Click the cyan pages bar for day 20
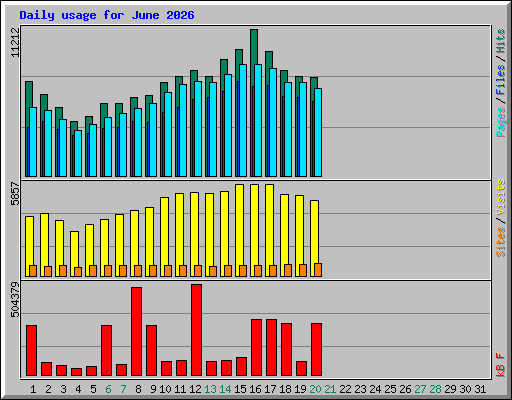 click(318, 132)
